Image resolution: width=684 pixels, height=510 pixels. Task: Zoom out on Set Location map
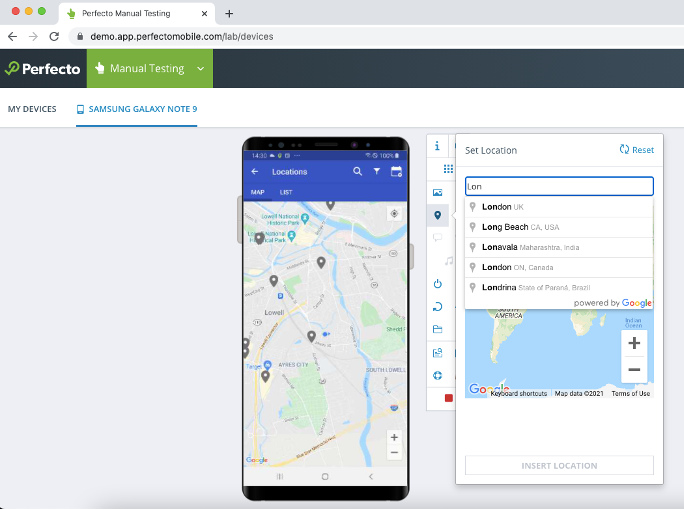click(x=634, y=370)
